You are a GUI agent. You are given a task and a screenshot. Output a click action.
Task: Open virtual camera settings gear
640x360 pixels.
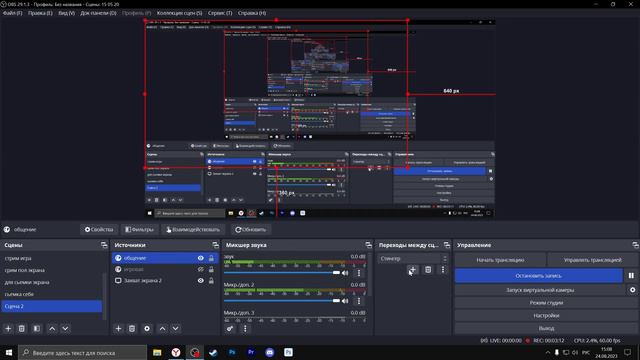(633, 290)
